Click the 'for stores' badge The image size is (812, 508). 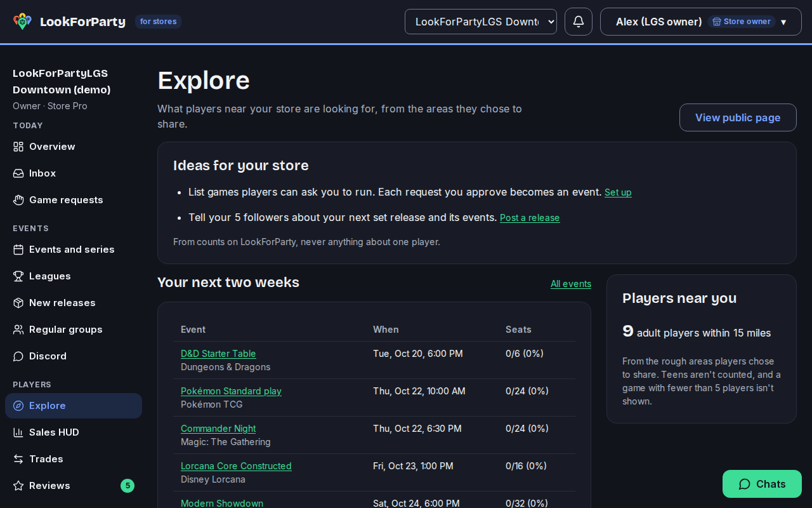pos(158,22)
